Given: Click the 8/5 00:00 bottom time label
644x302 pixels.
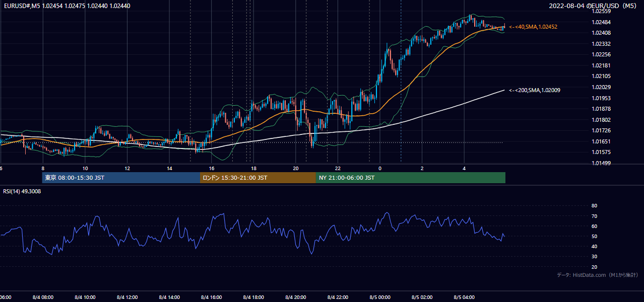Looking at the screenshot, I should 380,297.
